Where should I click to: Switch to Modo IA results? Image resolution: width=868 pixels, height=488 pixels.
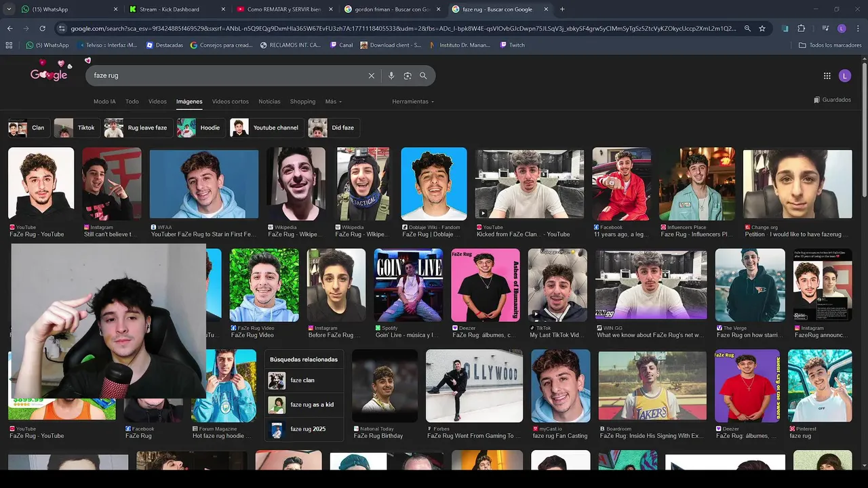point(104,102)
